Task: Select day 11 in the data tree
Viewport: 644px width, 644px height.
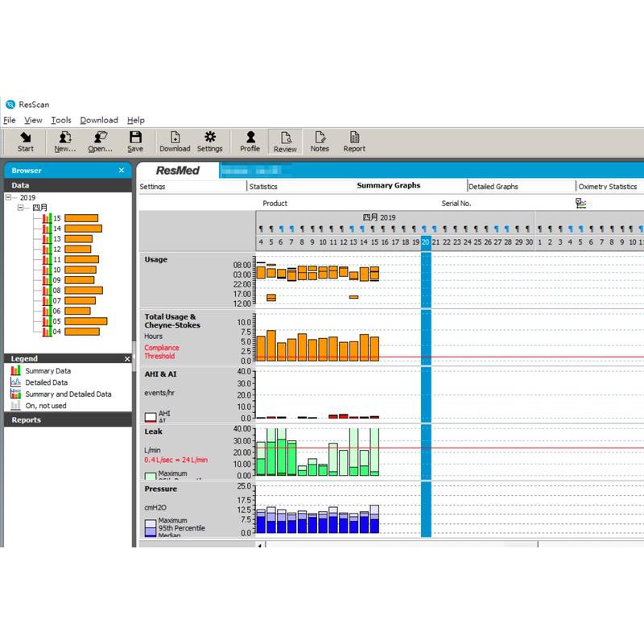Action: [56, 259]
